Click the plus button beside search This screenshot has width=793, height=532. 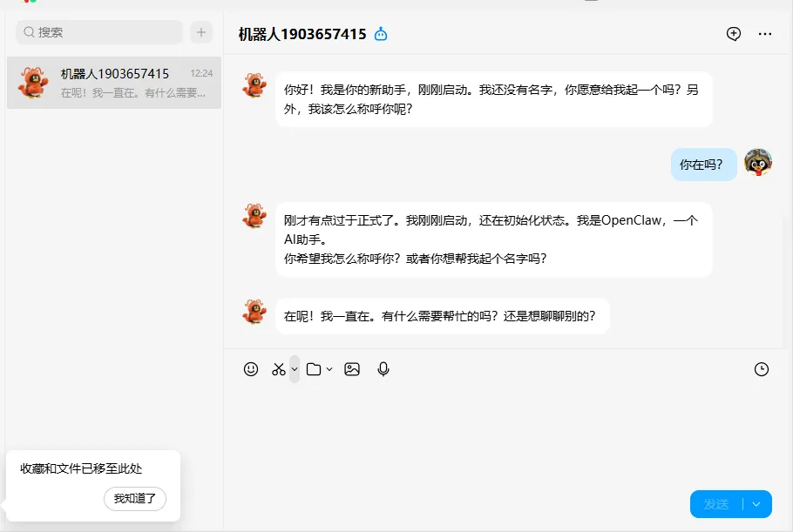click(x=201, y=32)
